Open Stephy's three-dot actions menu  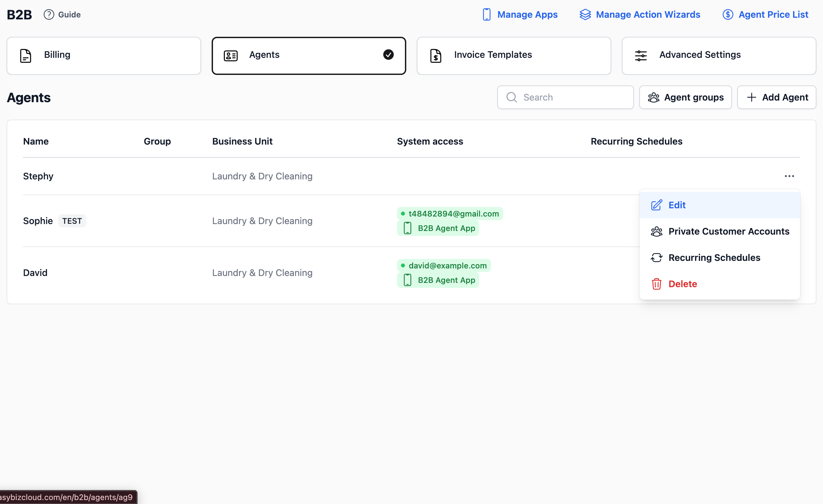[x=789, y=176]
